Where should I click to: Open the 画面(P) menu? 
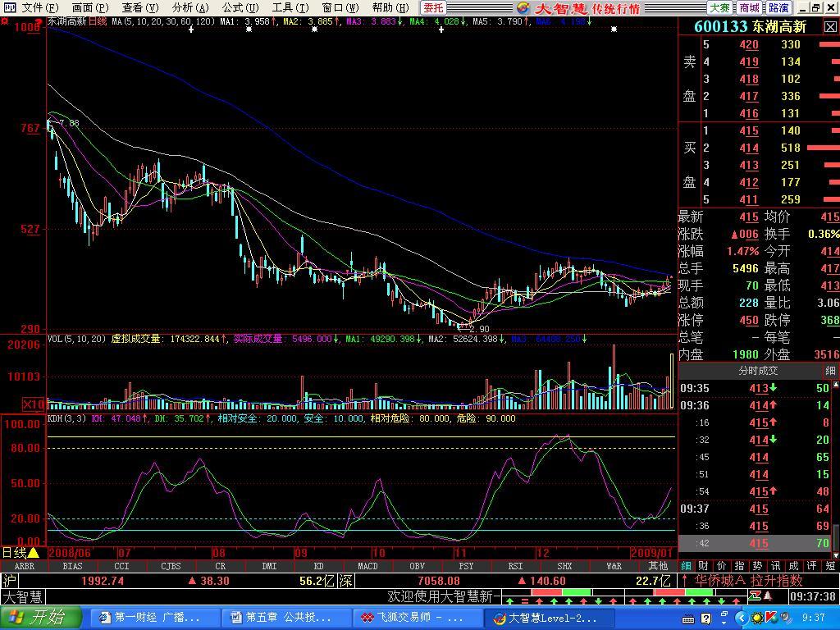90,7
